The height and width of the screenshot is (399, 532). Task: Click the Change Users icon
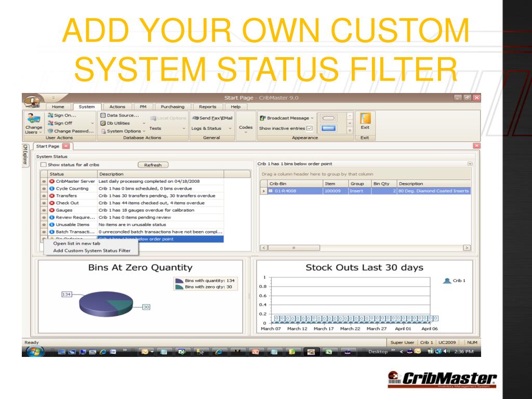34,118
